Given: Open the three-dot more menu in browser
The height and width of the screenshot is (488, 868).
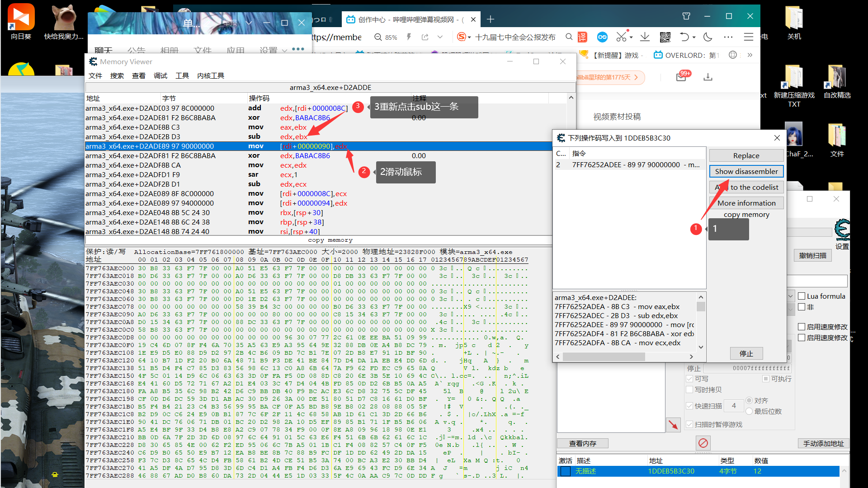Looking at the screenshot, I should [x=728, y=37].
